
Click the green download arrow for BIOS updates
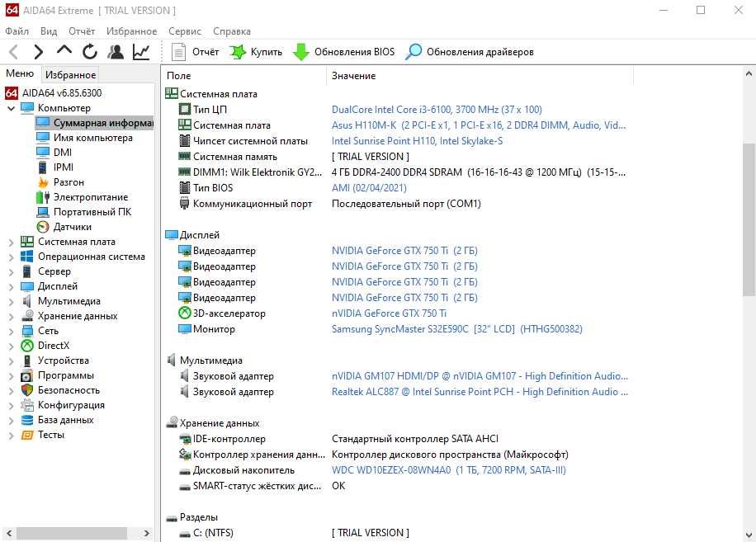[301, 51]
